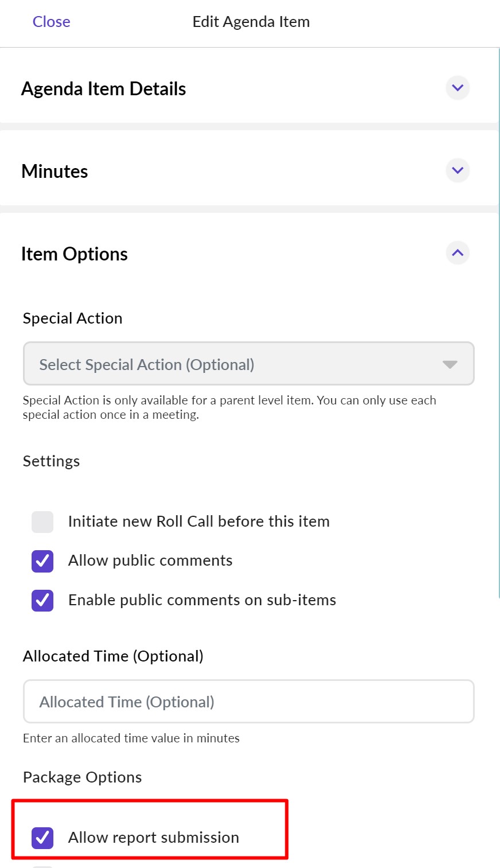Enable the Initiate new Roll Call checkbox
The image size is (500, 868).
(42, 522)
